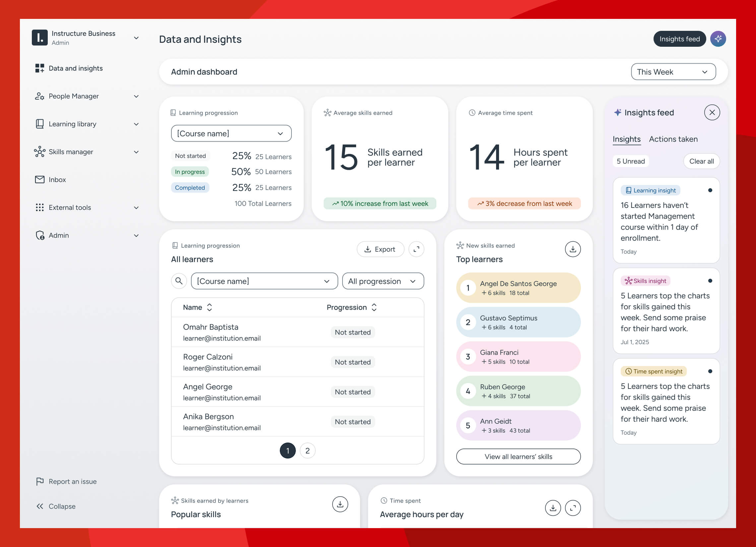756x547 pixels.
Task: Download the Top learners skills report
Action: coord(572,249)
